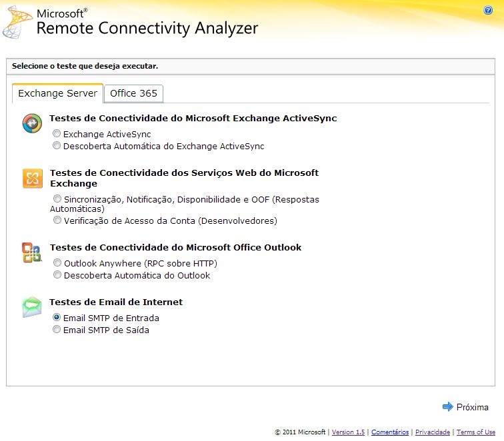Image resolution: width=504 pixels, height=441 pixels.
Task: Choose Outlook Anywhere (RPC sobre HTTP)
Action: pyautogui.click(x=57, y=263)
